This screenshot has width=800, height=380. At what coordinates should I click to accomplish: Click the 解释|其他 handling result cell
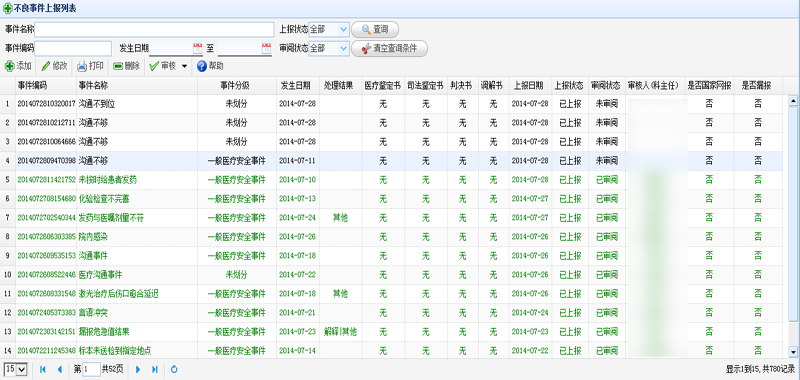(340, 332)
